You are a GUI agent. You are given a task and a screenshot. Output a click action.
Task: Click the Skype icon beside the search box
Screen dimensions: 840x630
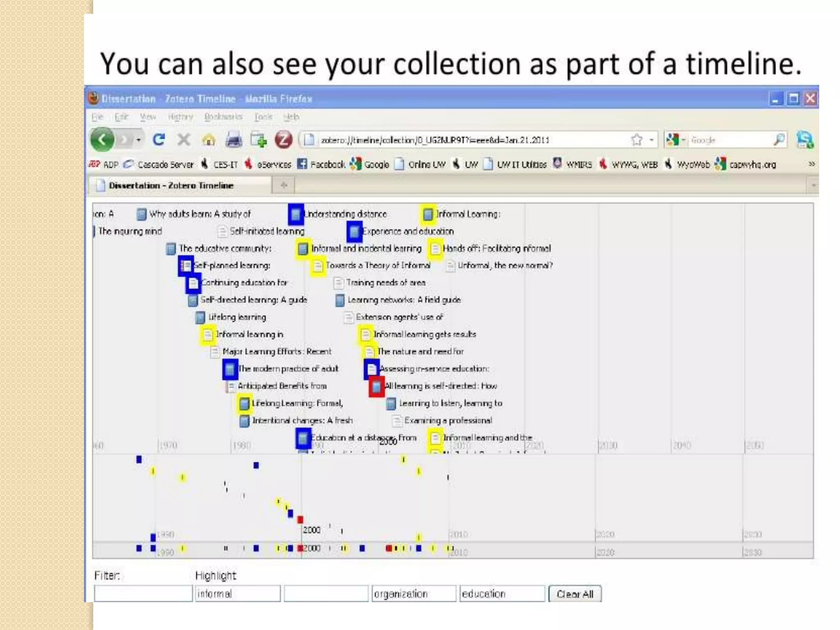(805, 140)
